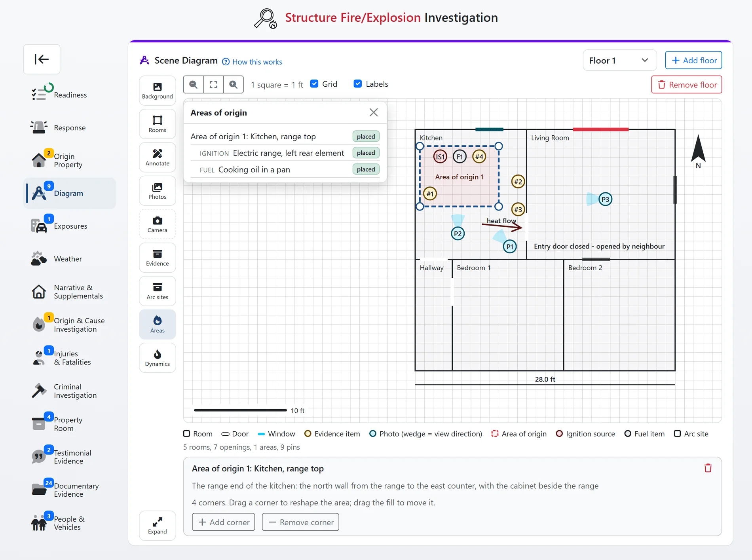Select Area of origin 1: Kitchen row
Screen dimensions: 752x560
285,137
